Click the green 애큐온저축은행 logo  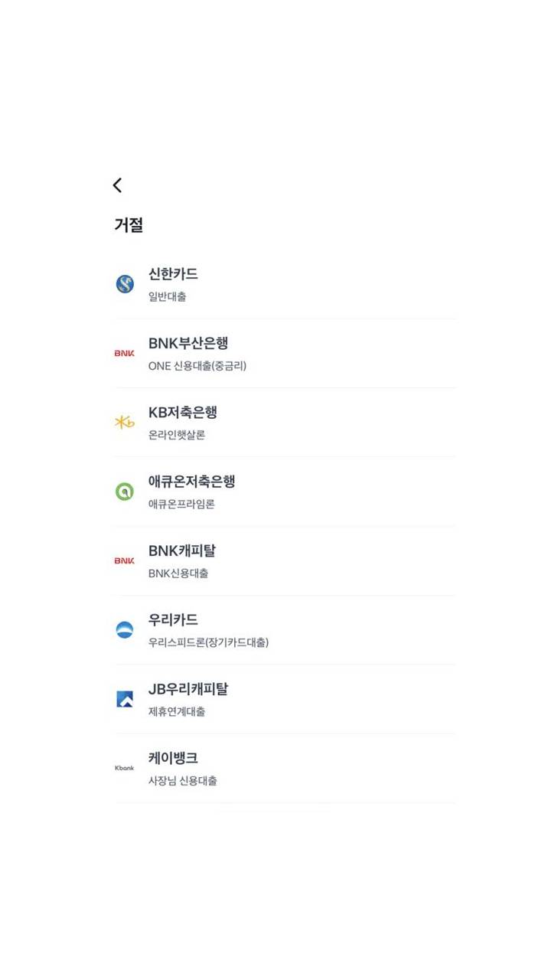tap(125, 492)
